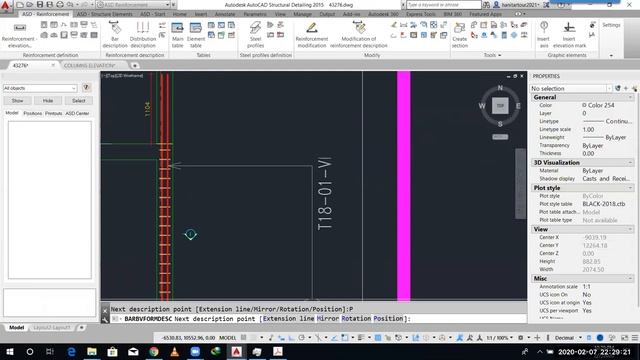Open Modification of reinforcement description
The width and height of the screenshot is (640, 360).
click(359, 35)
